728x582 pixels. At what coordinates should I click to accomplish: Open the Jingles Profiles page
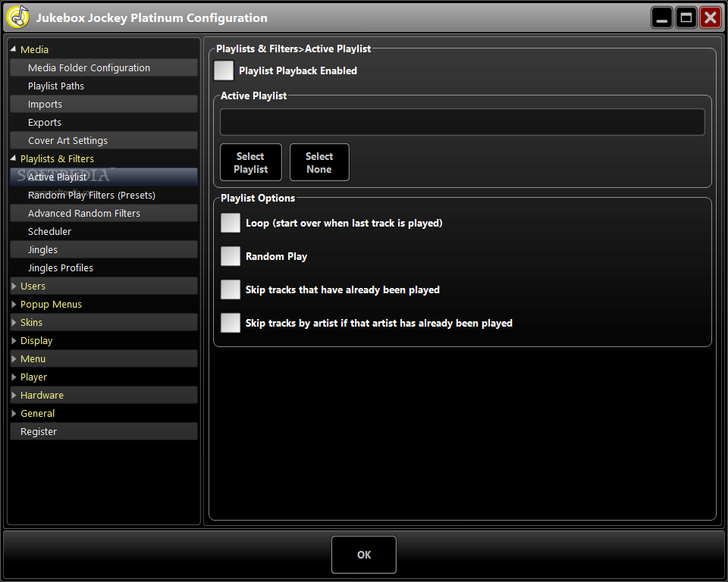104,268
